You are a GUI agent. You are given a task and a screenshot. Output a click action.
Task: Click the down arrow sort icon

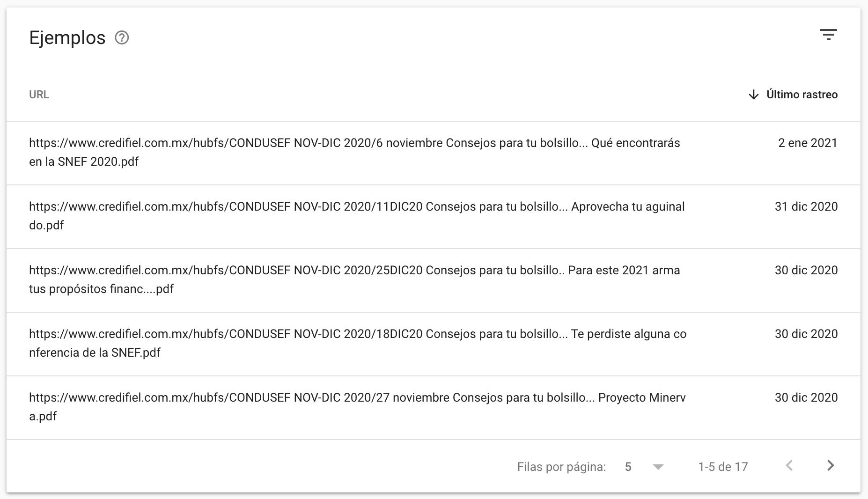(x=753, y=95)
